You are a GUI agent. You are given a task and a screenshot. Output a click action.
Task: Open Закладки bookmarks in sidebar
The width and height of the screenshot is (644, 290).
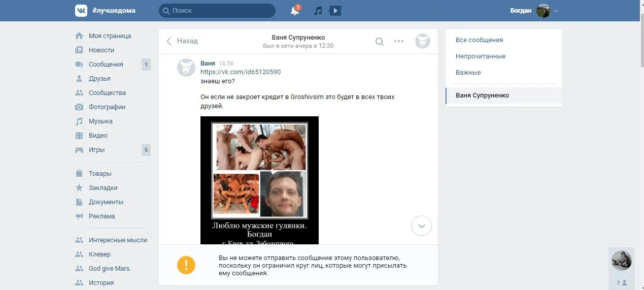[103, 187]
